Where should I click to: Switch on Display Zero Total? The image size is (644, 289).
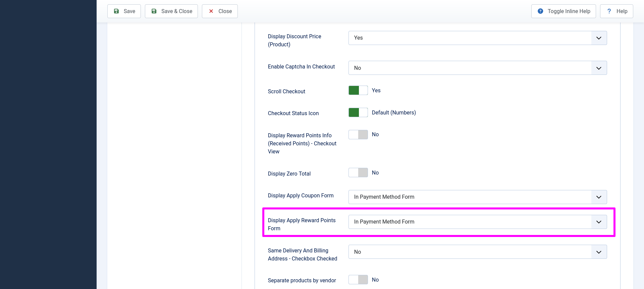(358, 173)
